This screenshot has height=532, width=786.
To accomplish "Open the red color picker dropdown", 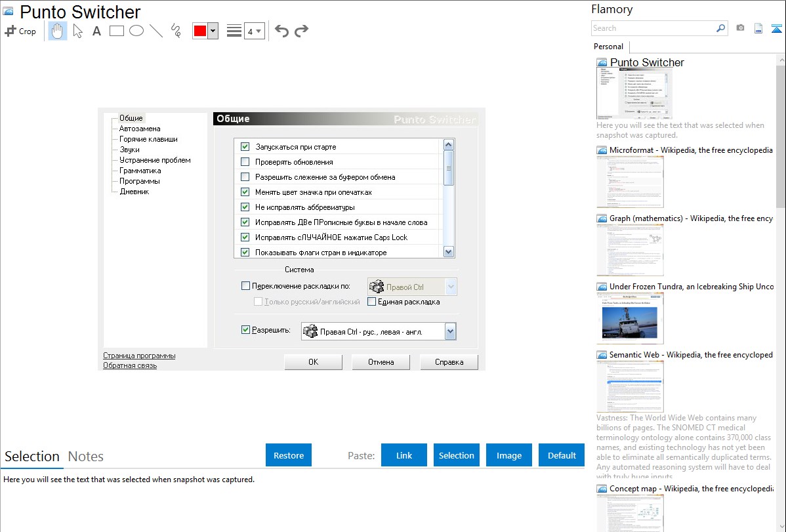I will pyautogui.click(x=213, y=31).
